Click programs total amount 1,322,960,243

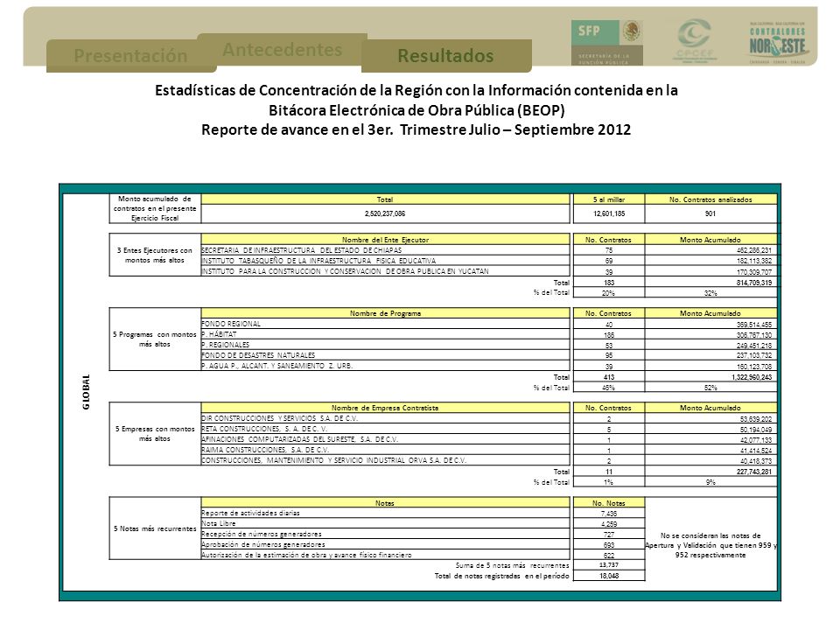[x=752, y=377]
